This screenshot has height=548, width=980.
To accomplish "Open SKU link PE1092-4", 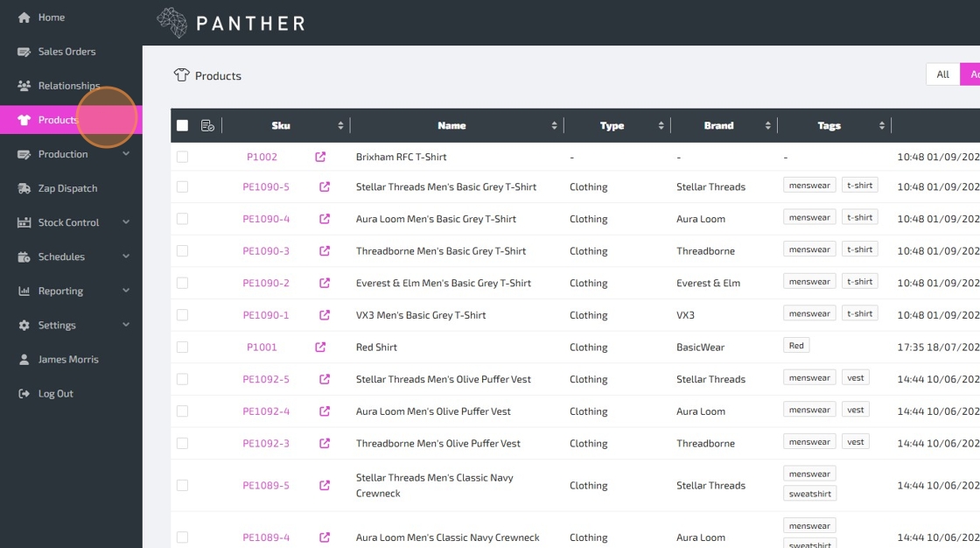I will coord(266,411).
